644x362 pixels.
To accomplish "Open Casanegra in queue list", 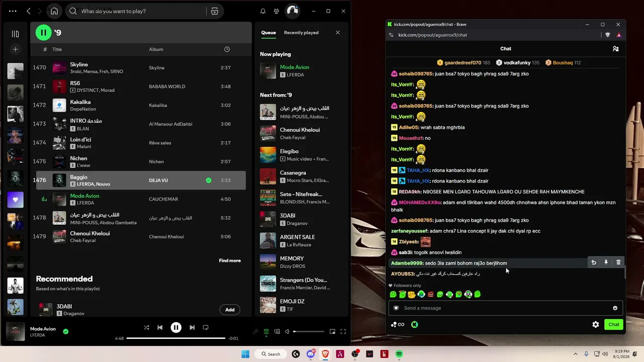I will click(300, 176).
